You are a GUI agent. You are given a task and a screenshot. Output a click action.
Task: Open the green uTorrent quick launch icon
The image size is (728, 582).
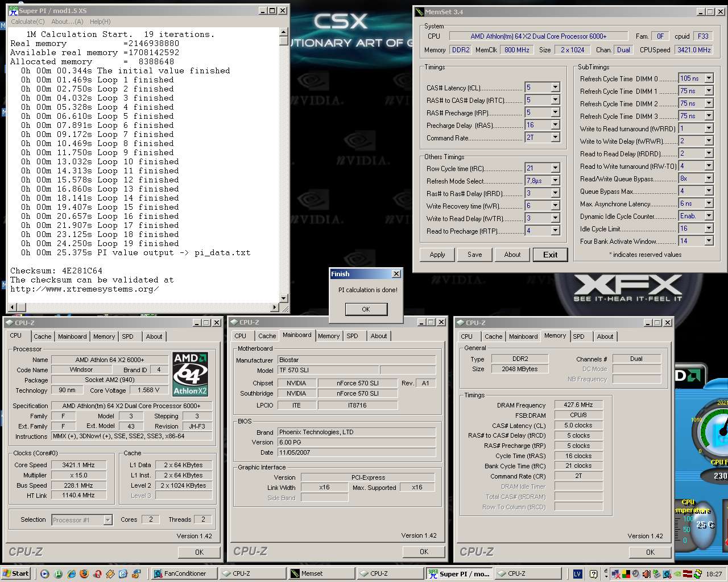[x=58, y=573]
